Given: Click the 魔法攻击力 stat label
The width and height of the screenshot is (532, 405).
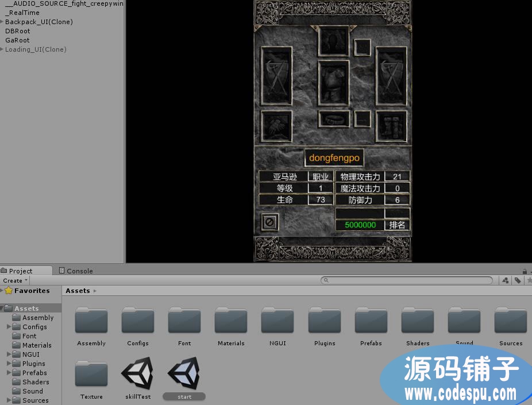Looking at the screenshot, I should pyautogui.click(x=360, y=188).
